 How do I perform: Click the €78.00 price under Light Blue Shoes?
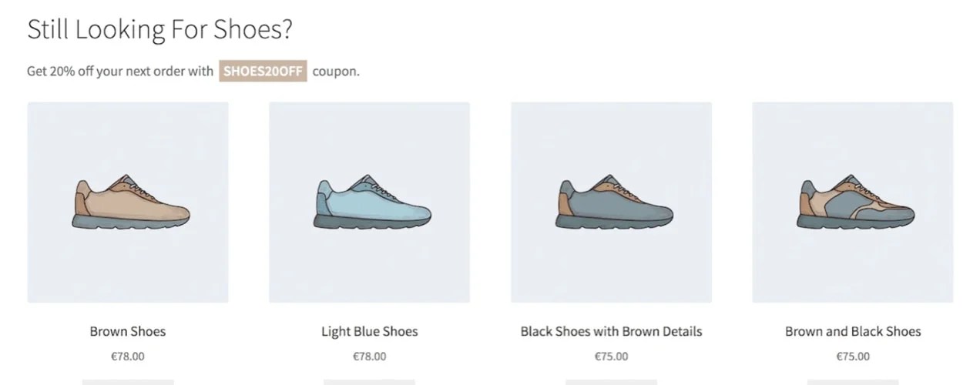(369, 357)
